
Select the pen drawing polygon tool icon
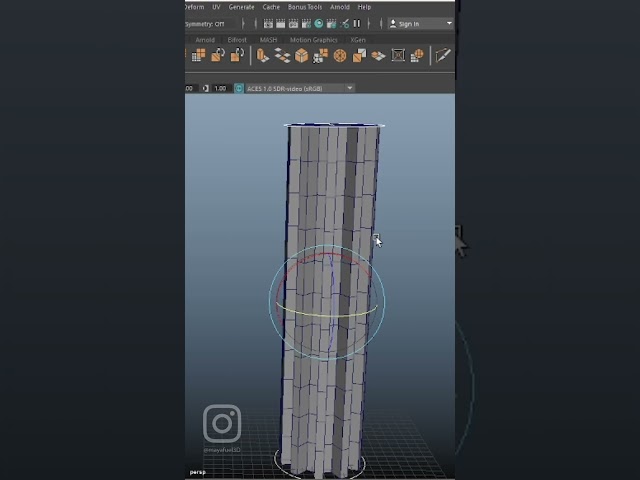click(x=443, y=55)
